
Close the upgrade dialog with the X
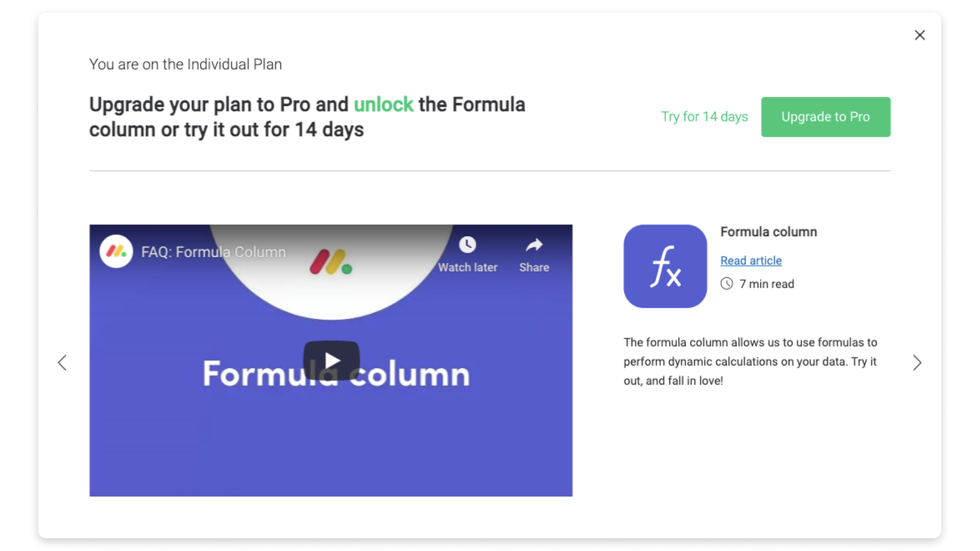point(920,35)
